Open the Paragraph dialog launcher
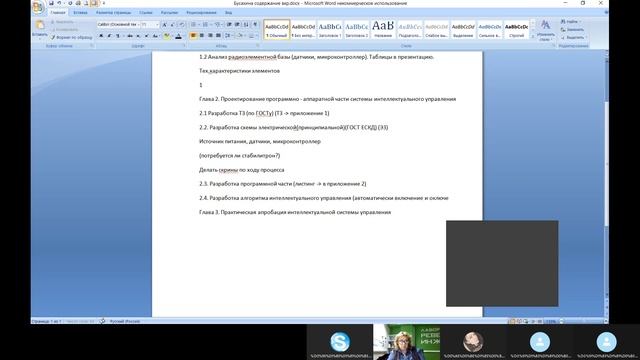Image resolution: width=640 pixels, height=360 pixels. coord(258,46)
